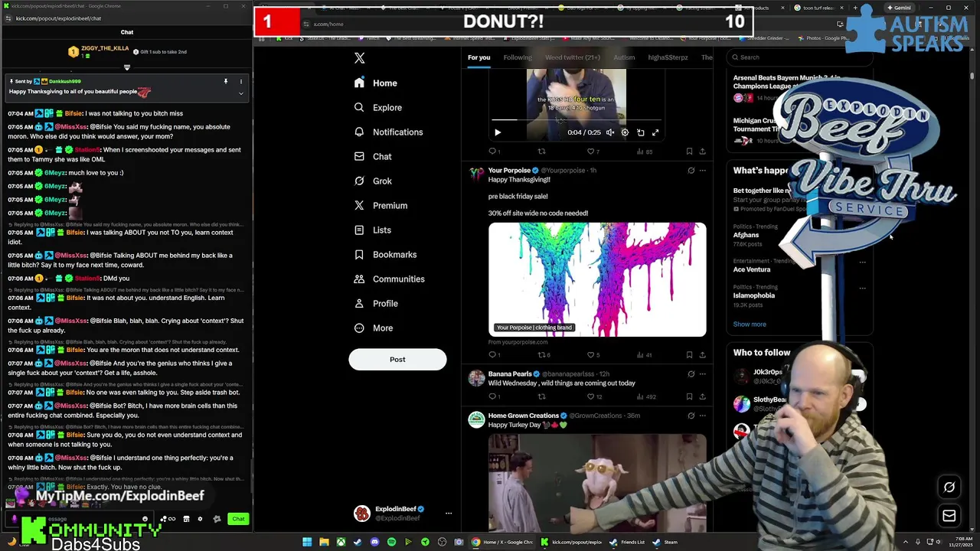Open Premium in X sidebar
This screenshot has width=980, height=551.
pos(381,205)
